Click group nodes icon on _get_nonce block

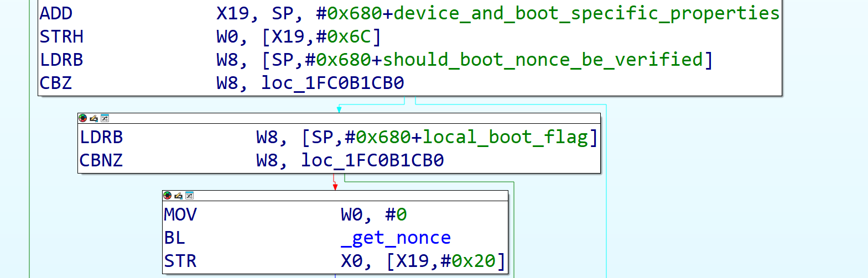[189, 196]
